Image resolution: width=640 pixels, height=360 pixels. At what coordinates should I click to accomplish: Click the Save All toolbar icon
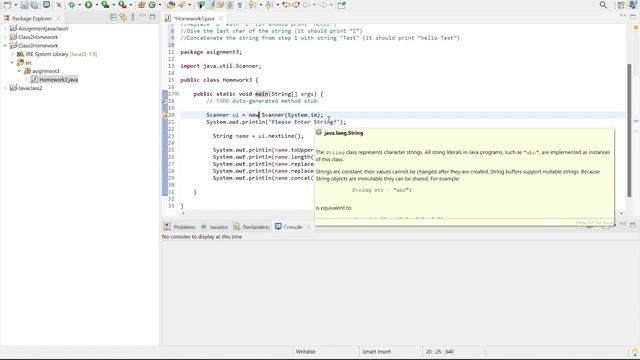click(x=35, y=5)
